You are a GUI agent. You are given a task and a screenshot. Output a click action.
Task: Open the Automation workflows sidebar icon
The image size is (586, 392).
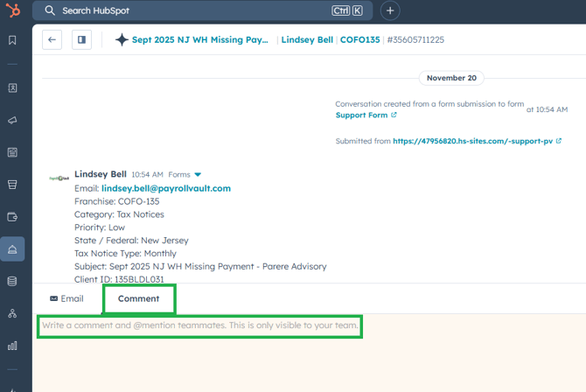(12, 313)
